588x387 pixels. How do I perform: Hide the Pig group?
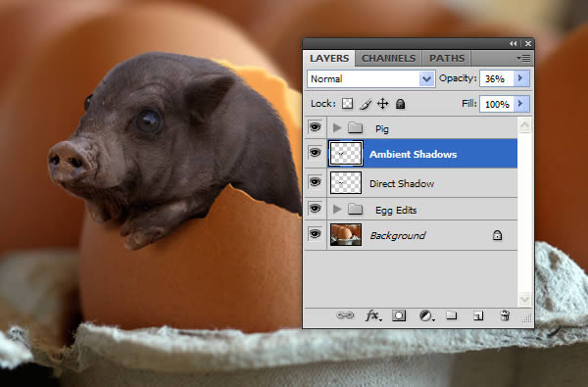[x=315, y=127]
